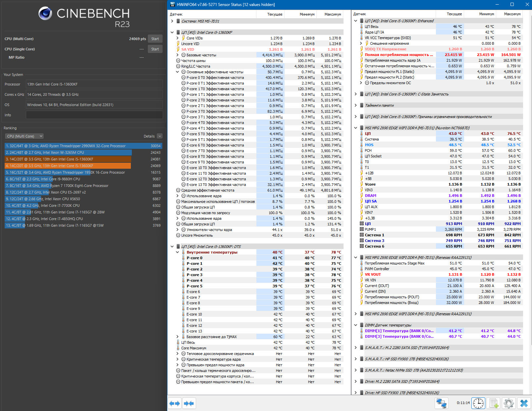The image size is (532, 411).
Task: Expand Пределы множителя OC row
Action: tap(361, 83)
